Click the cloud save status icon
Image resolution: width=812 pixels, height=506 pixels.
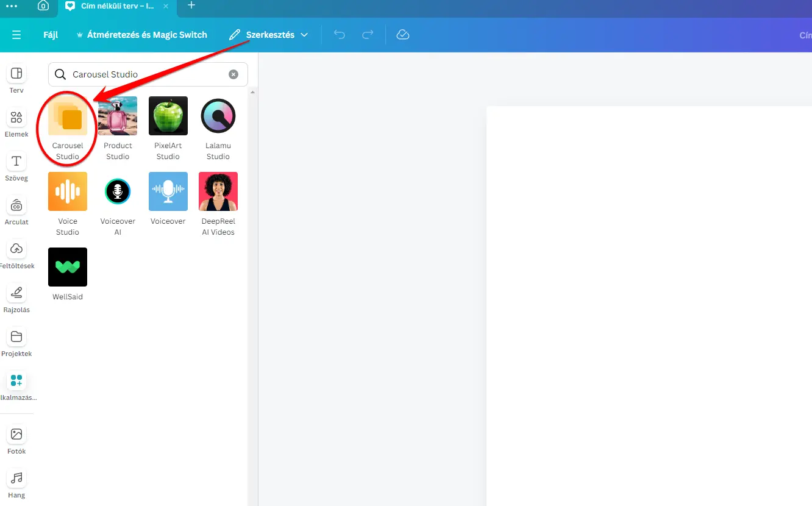click(402, 35)
